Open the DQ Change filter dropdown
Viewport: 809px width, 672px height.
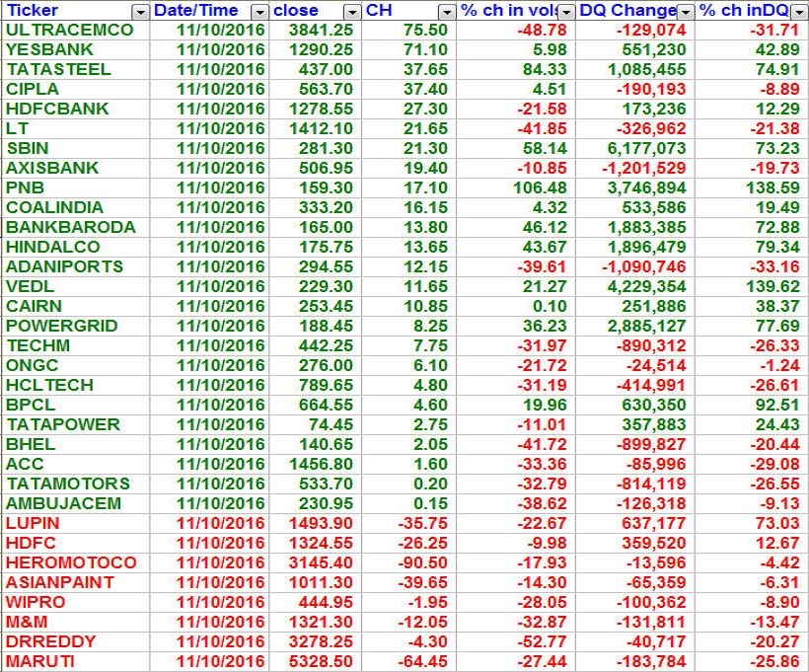click(686, 11)
